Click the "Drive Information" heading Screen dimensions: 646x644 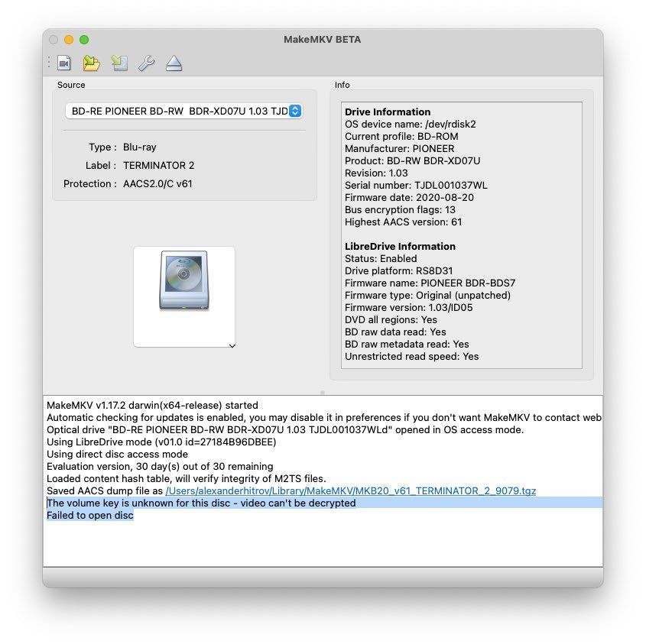click(388, 112)
